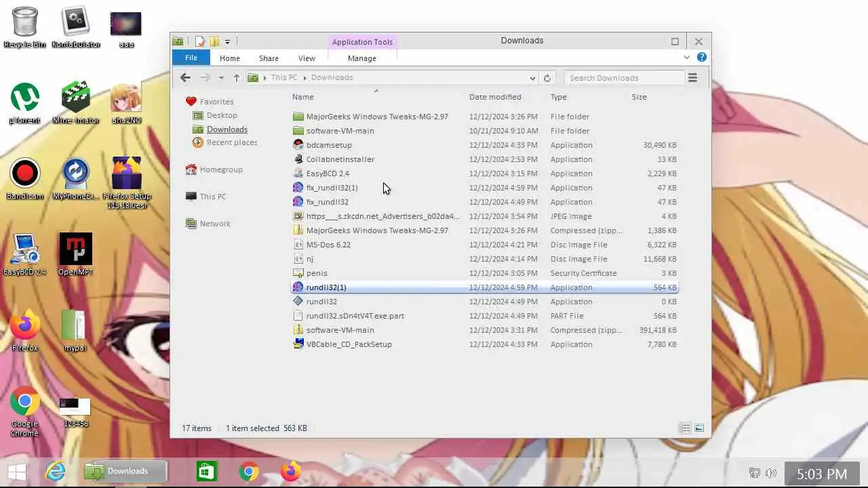Open the File ribbon menu
The width and height of the screenshot is (868, 488).
click(x=191, y=58)
